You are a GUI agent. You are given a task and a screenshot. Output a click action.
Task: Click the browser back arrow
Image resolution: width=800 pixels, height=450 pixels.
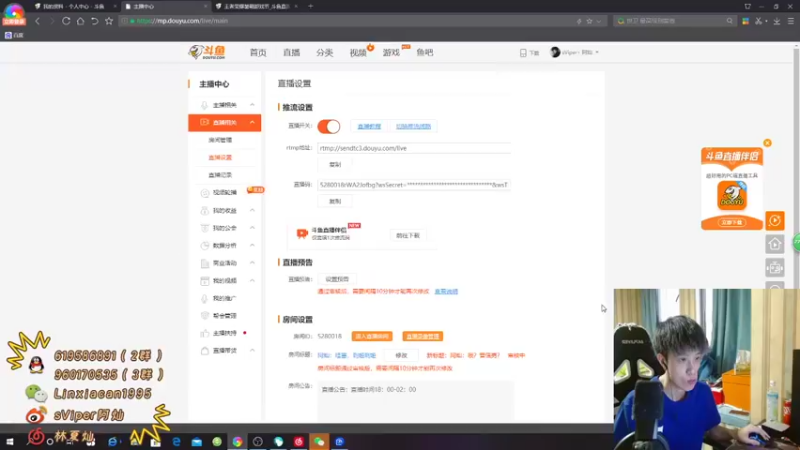tap(37, 21)
